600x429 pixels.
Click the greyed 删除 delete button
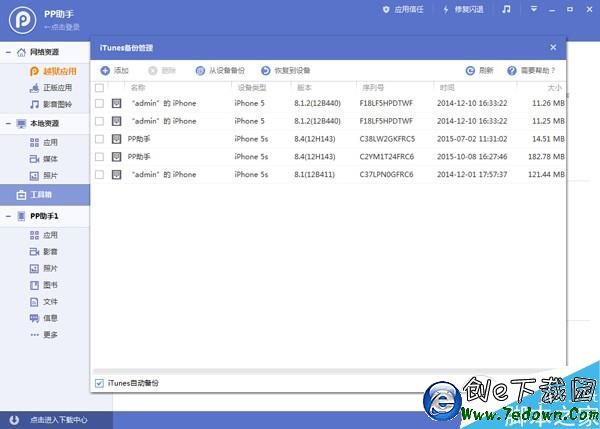[162, 70]
